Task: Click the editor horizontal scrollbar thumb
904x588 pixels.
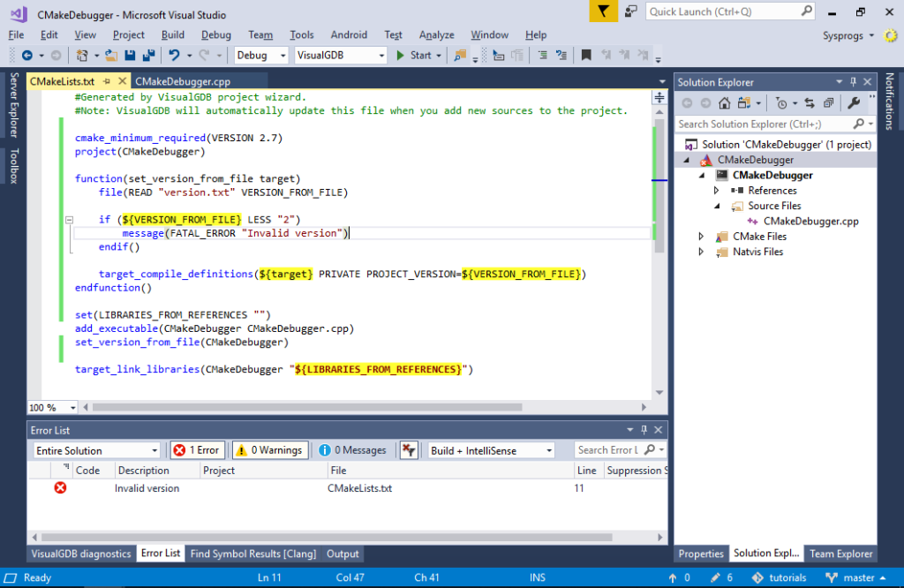Action: [x=307, y=407]
